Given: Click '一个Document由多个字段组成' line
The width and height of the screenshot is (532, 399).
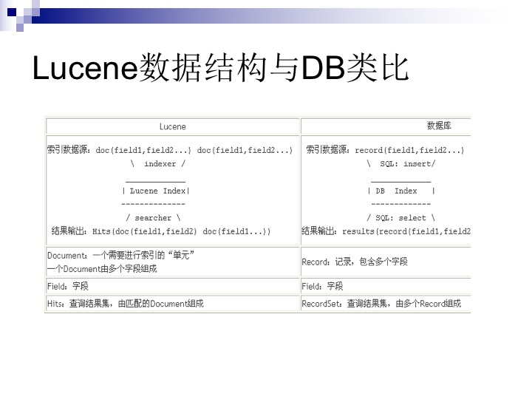Looking at the screenshot, I should [102, 269].
